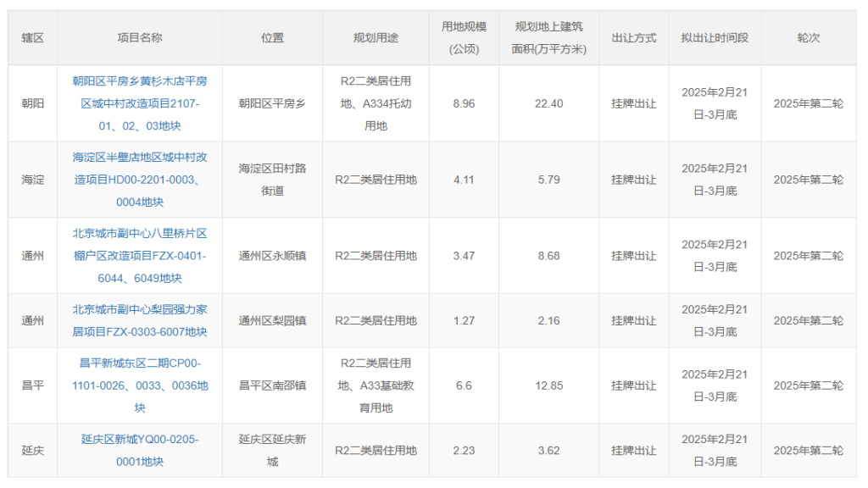Select the A33基础教育用地 planning use cell
Image resolution: width=868 pixels, height=488 pixels.
[x=376, y=385]
